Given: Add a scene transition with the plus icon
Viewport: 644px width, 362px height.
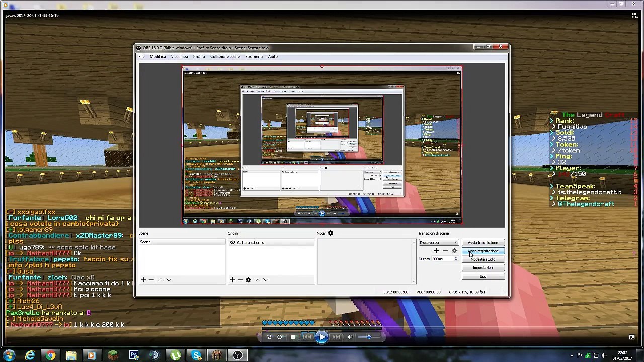Looking at the screenshot, I should [436, 251].
